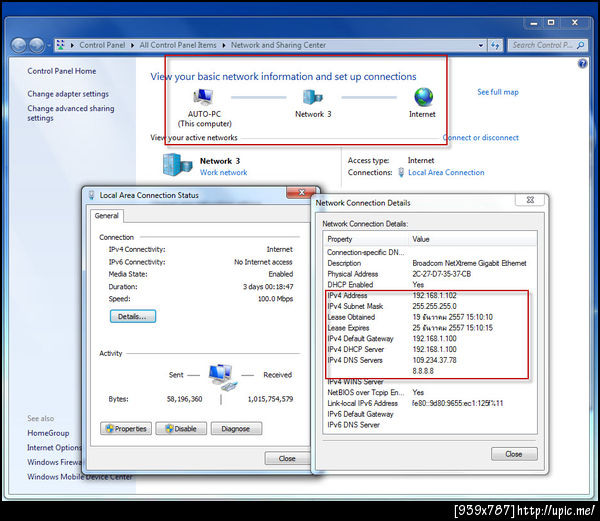Close Status dialog with red X button
Viewport: 600px width, 521px height.
[x=302, y=192]
